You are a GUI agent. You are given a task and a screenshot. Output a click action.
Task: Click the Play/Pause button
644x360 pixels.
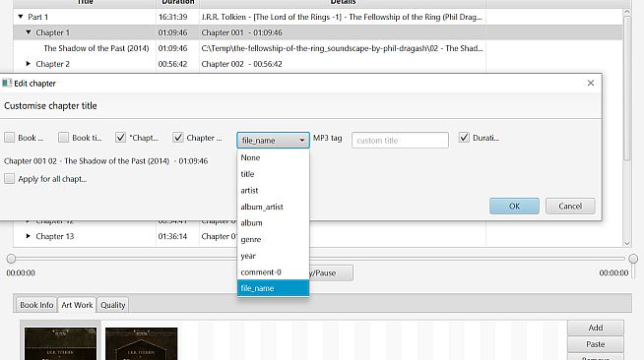331,273
